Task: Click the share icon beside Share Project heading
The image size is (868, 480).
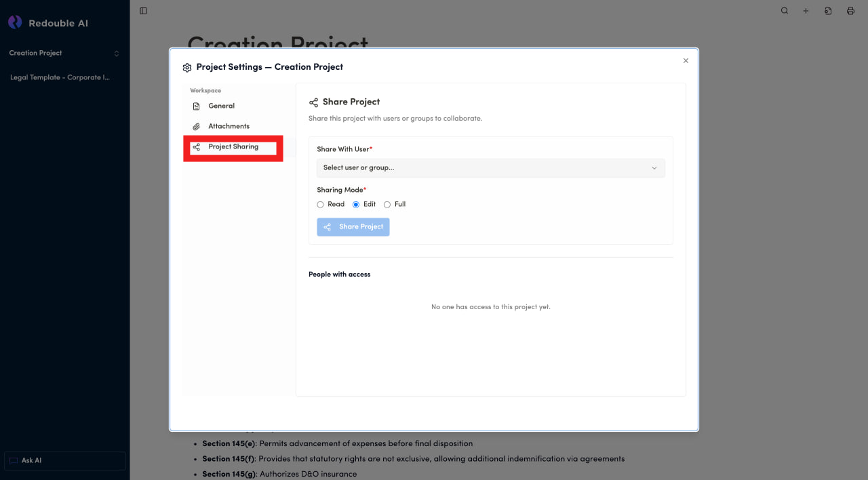Action: (x=313, y=102)
